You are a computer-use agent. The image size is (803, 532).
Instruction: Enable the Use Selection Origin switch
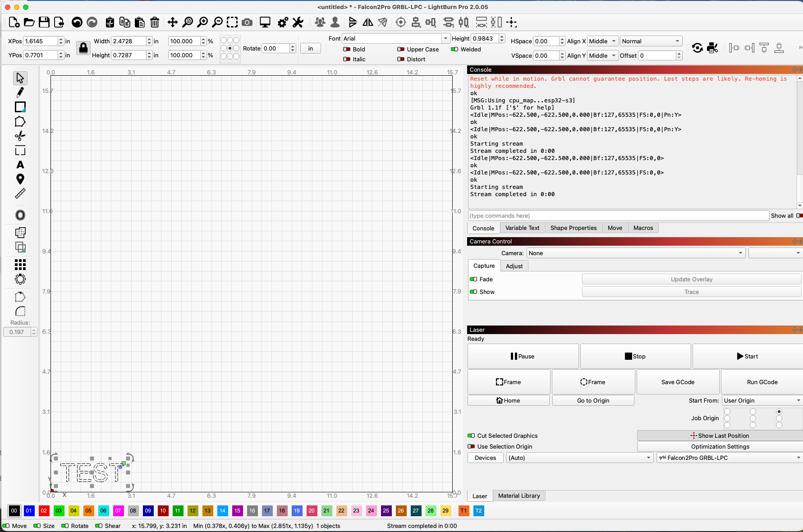[x=472, y=446]
